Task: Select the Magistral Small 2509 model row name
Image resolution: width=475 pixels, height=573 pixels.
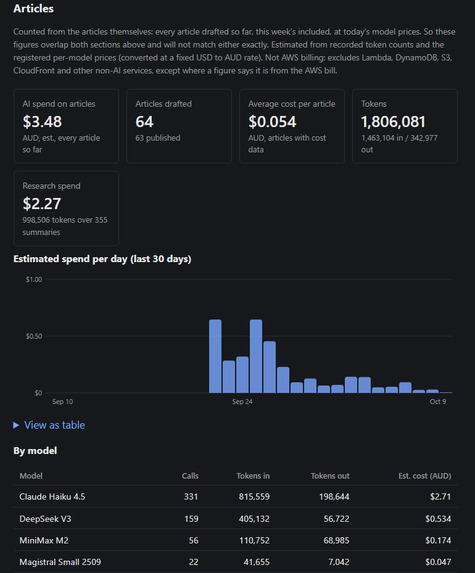Action: click(x=60, y=562)
